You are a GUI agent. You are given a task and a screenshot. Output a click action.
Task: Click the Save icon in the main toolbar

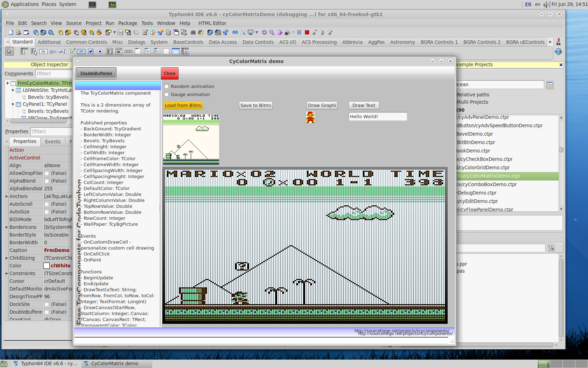(120, 32)
